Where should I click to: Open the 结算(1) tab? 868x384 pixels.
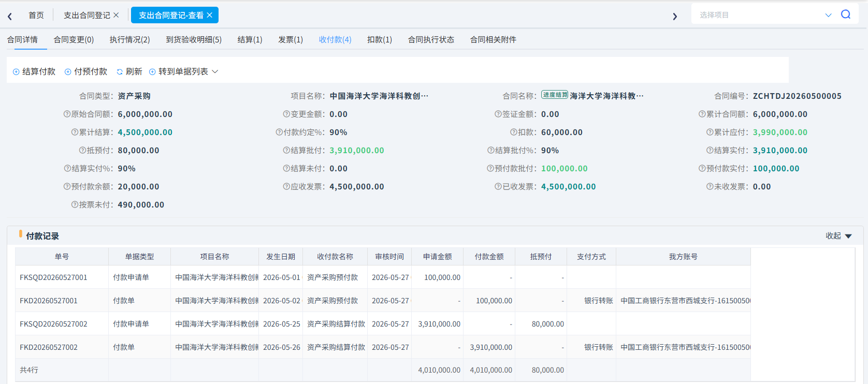pyautogui.click(x=250, y=39)
